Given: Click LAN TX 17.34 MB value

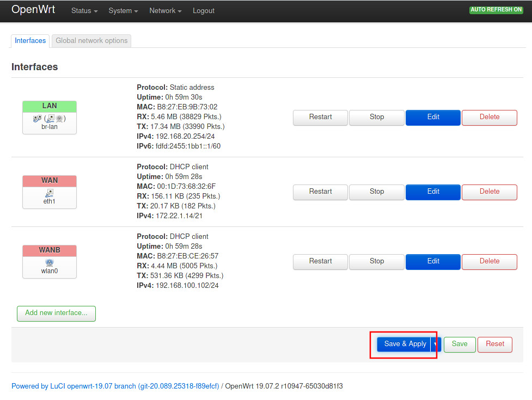Looking at the screenshot, I should [187, 126].
